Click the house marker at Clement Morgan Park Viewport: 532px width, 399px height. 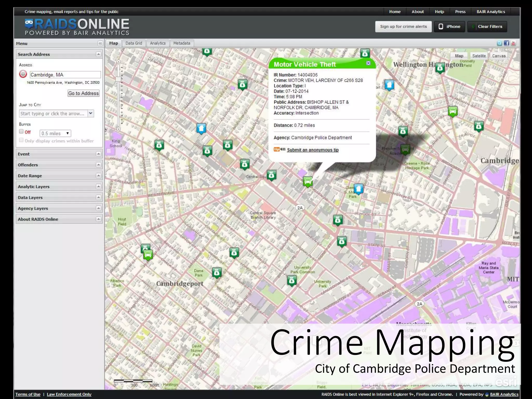coord(358,189)
